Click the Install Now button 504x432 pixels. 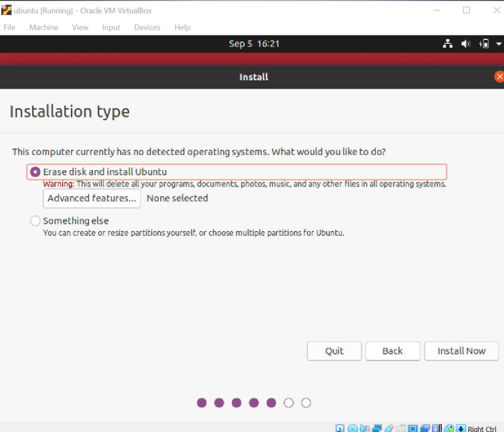[x=461, y=351]
